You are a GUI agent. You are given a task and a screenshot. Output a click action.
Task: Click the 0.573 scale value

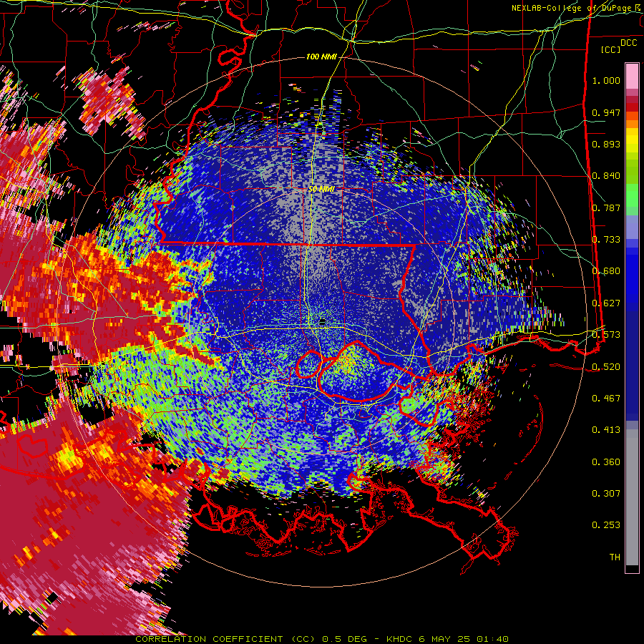pos(606,335)
